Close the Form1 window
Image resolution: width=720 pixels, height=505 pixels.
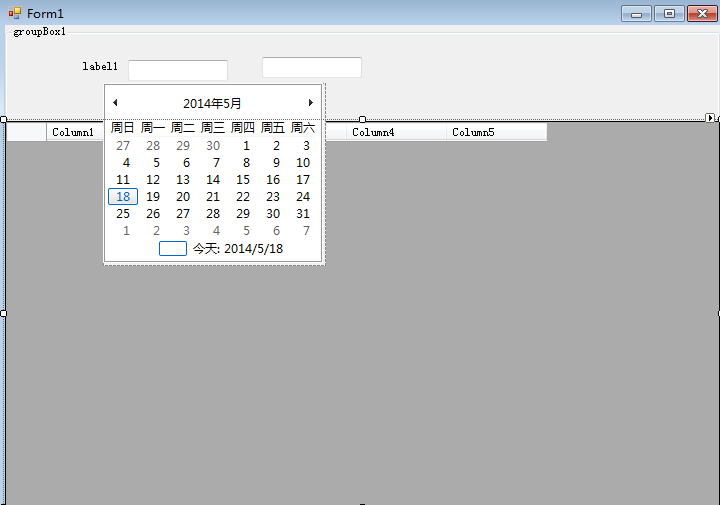(702, 14)
